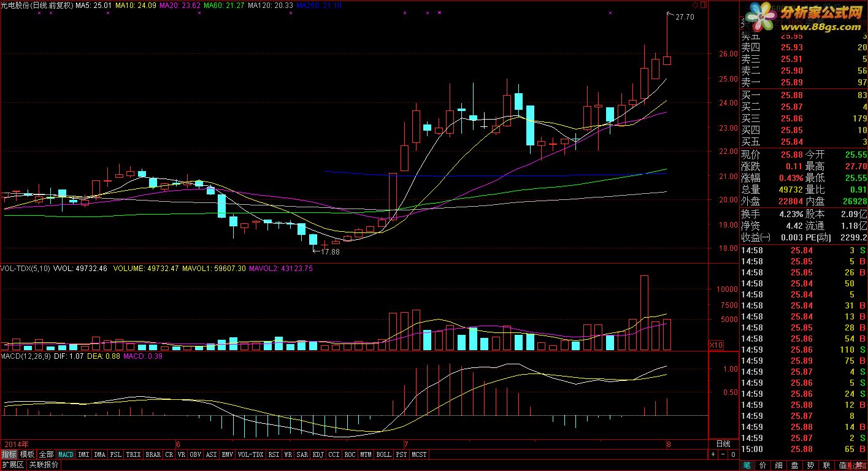Click the chart title 光电股份(日线,前复权)
Screen dimensions: 868x471
pyautogui.click(x=37, y=5)
